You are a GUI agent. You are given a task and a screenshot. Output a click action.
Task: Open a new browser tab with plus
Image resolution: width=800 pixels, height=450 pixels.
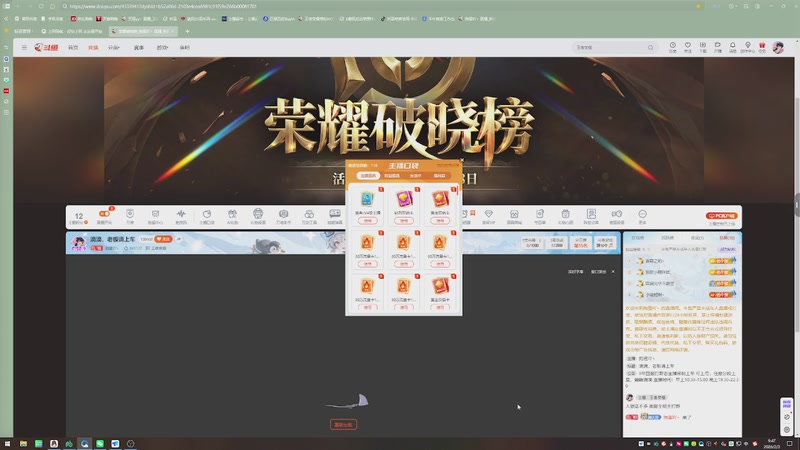187,31
